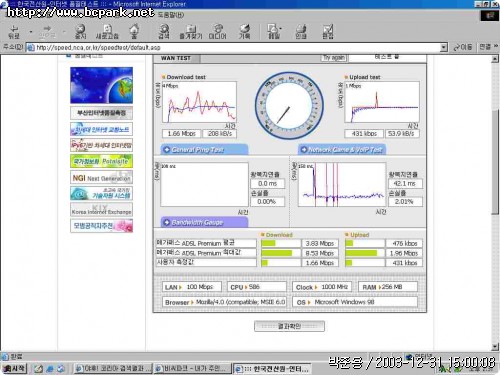Select the General Ping Test tab
Viewport: 500px width, 375px height.
click(204, 150)
